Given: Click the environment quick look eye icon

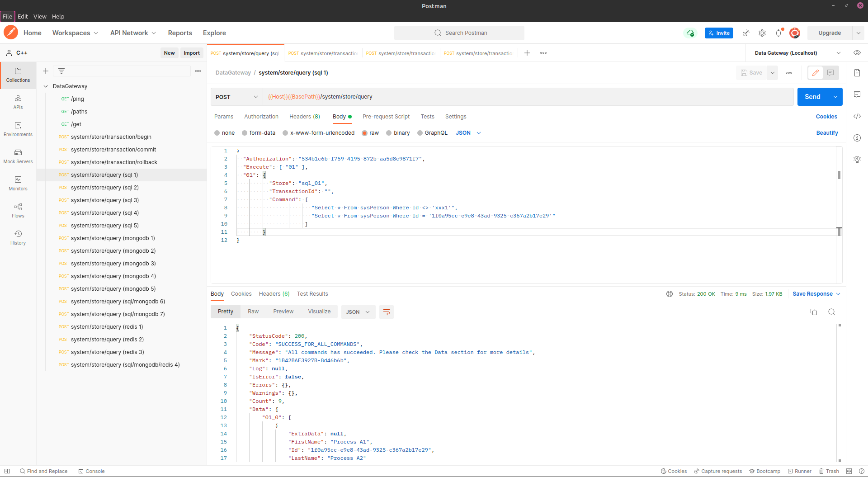Looking at the screenshot, I should (x=857, y=53).
